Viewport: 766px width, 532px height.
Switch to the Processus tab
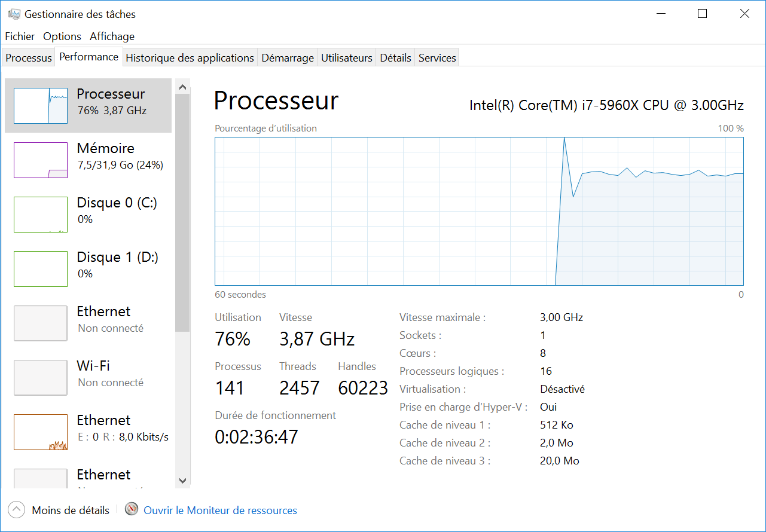click(x=29, y=58)
